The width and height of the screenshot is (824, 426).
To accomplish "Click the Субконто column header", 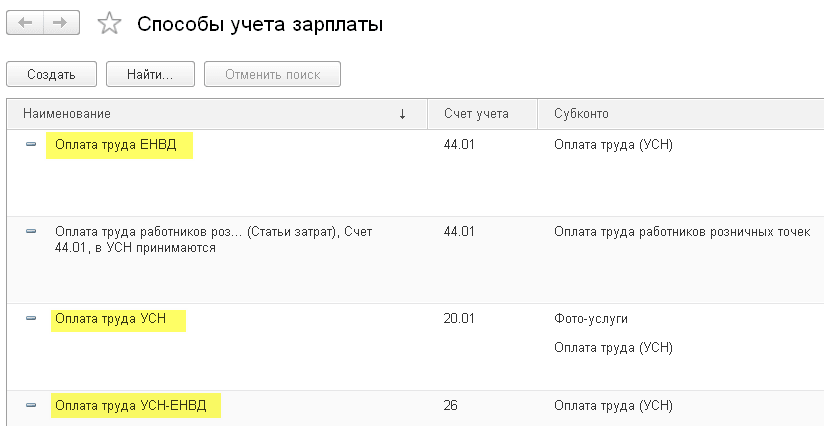I will coord(581,114).
